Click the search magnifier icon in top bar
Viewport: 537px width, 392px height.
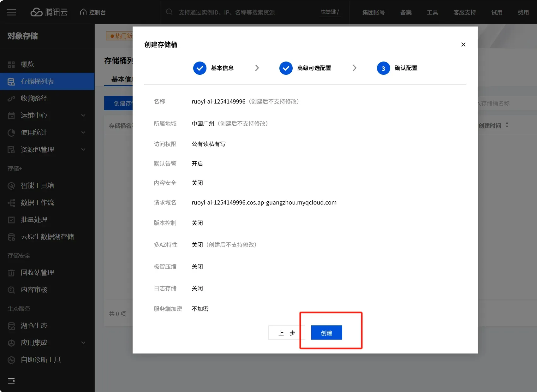click(x=169, y=12)
